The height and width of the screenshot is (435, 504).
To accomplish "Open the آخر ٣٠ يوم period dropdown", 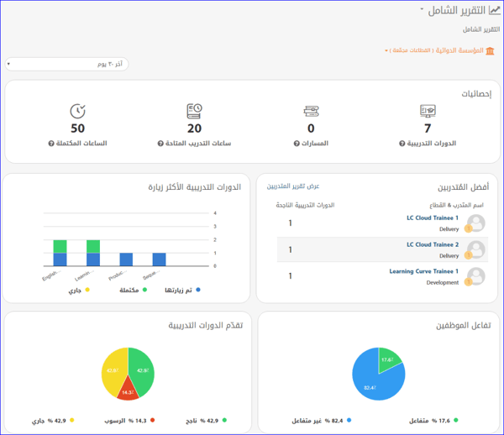I will pos(66,64).
